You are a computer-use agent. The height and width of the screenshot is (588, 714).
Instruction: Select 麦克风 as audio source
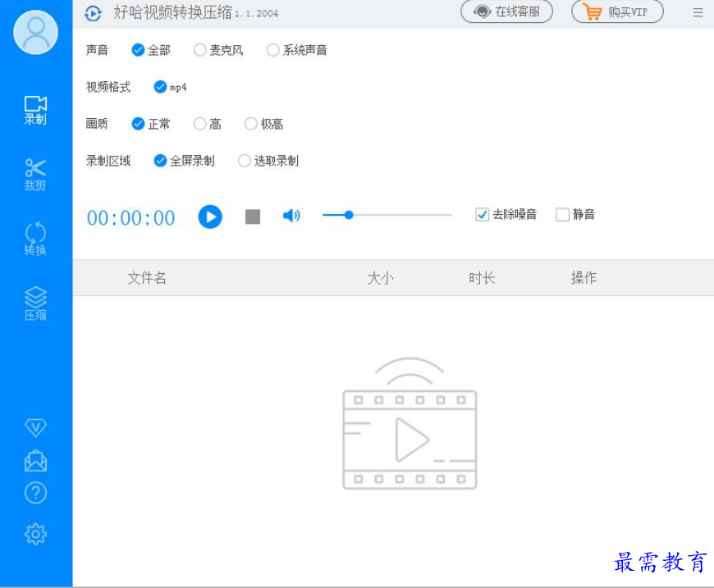(200, 50)
